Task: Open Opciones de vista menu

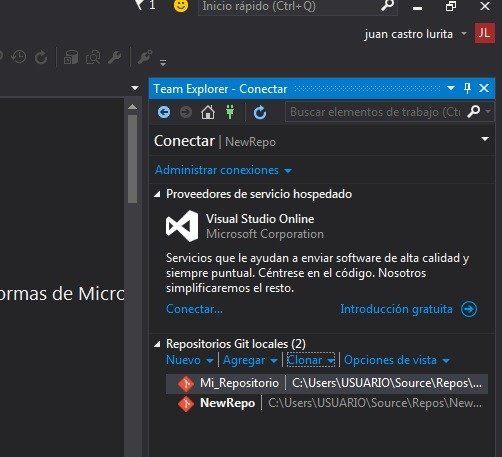Action: 397,360
